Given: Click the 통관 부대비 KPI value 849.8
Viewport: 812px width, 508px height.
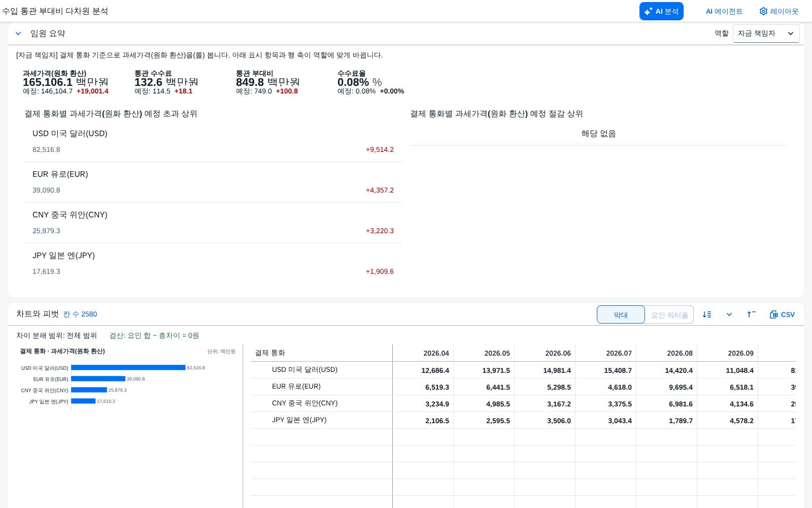Looking at the screenshot, I should click(x=250, y=82).
